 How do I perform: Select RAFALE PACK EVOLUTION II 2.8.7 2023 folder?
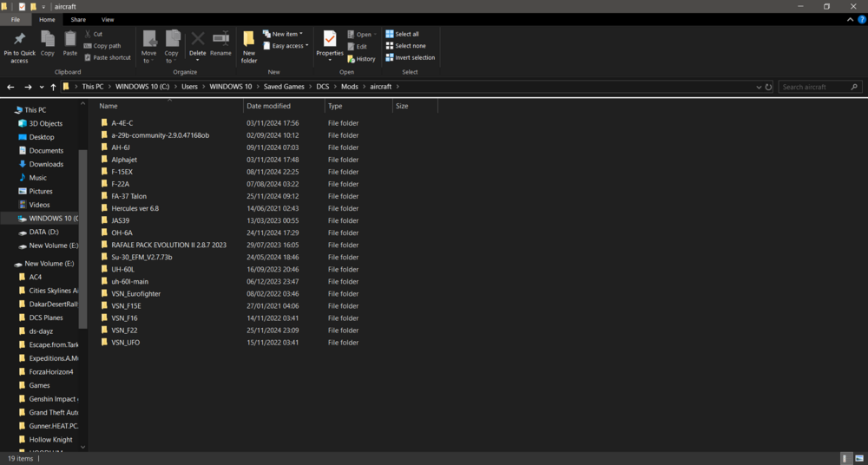click(x=168, y=245)
